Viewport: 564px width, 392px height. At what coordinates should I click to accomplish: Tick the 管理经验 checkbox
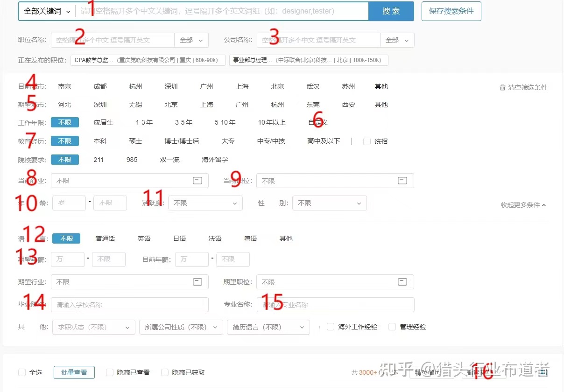392,327
